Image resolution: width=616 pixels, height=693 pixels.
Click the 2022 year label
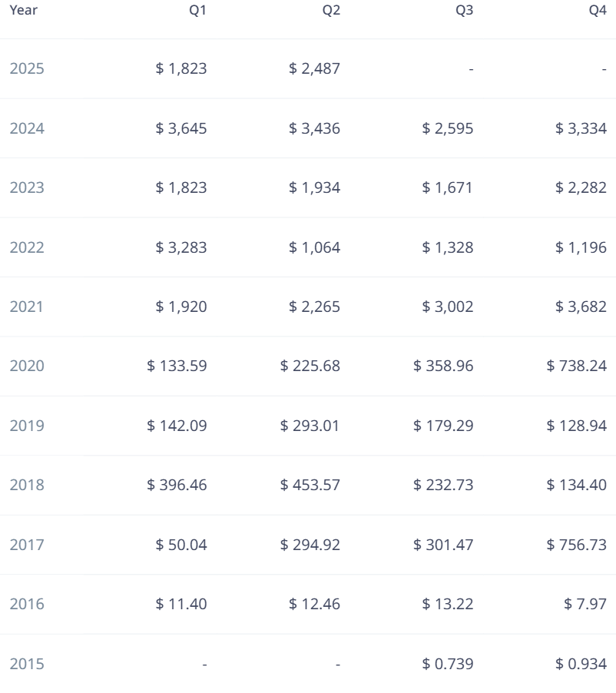[x=27, y=247]
